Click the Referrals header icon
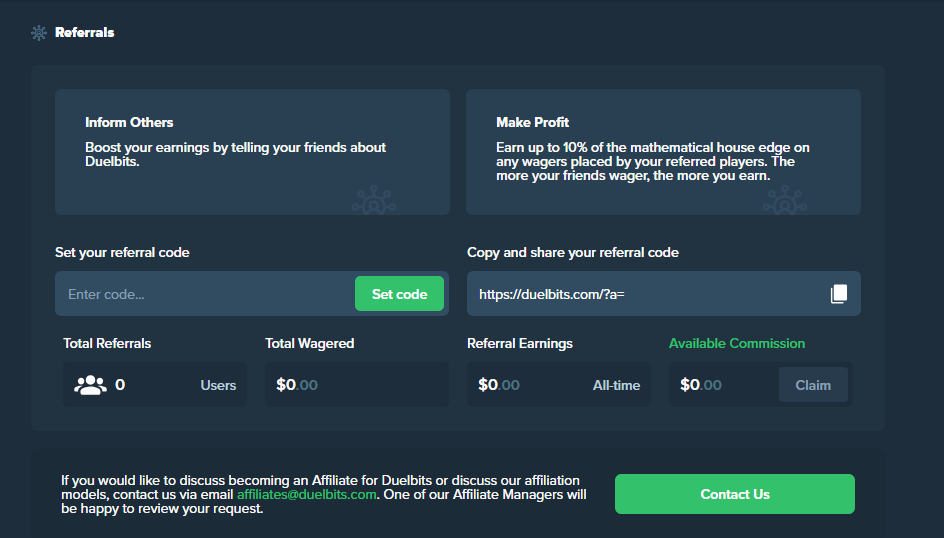This screenshot has width=944, height=538. (39, 33)
